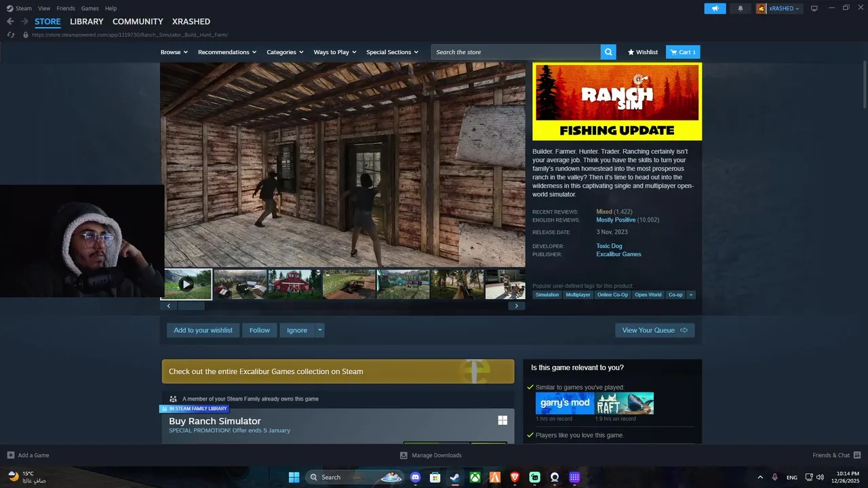Go forward with the right arrow navigation icon

click(x=24, y=22)
